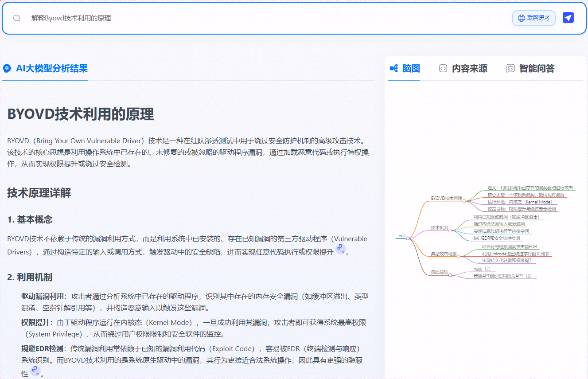Select the BYOVD技术原理 node label
The width and height of the screenshot is (588, 379).
[x=447, y=198]
